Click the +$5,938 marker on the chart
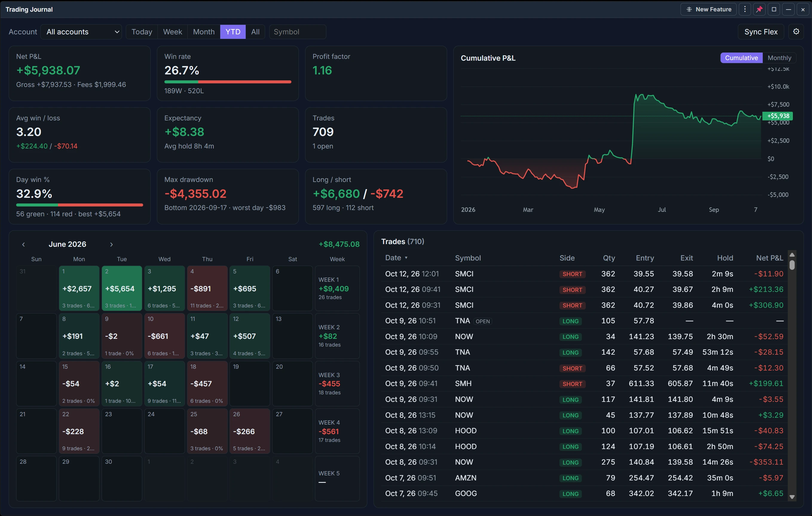 pyautogui.click(x=778, y=116)
